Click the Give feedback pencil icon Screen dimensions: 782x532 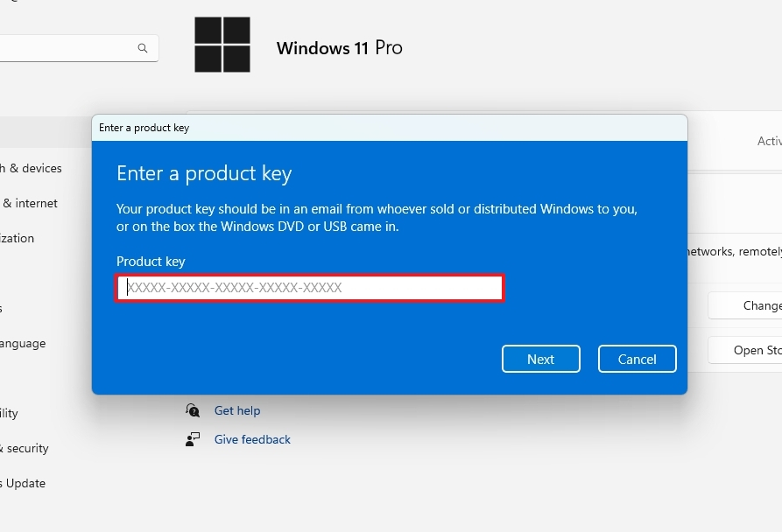click(x=193, y=439)
